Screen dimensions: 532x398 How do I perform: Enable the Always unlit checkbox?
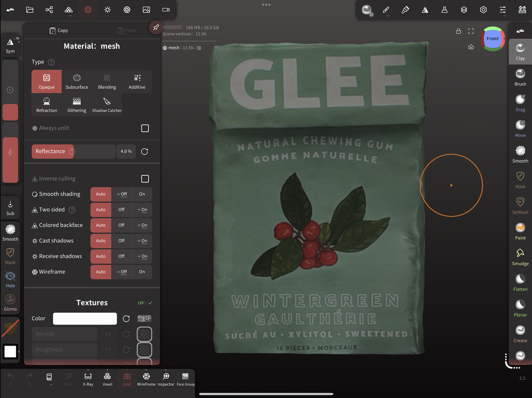point(145,128)
